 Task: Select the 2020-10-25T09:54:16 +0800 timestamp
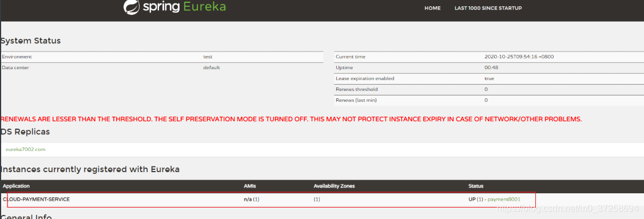click(x=519, y=57)
